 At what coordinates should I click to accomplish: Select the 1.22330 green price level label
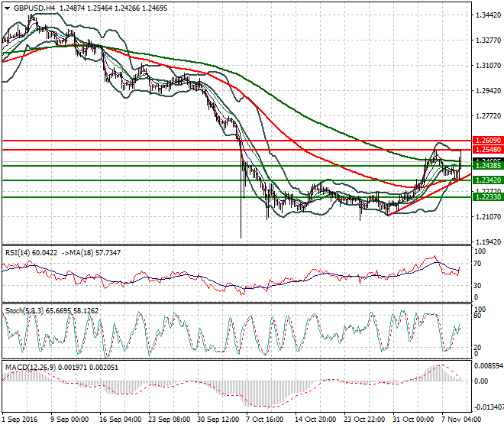coord(486,197)
